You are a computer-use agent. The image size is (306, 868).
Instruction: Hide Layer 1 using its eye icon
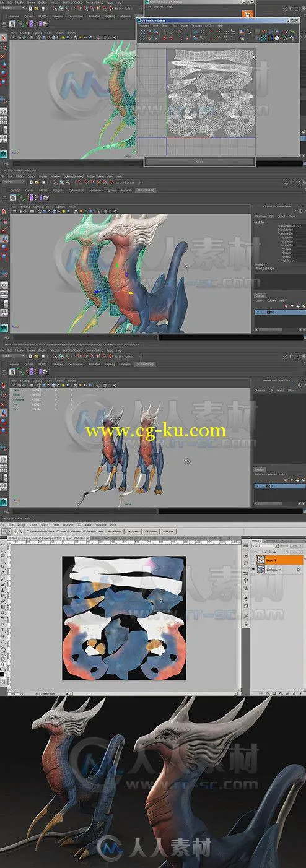point(253,560)
